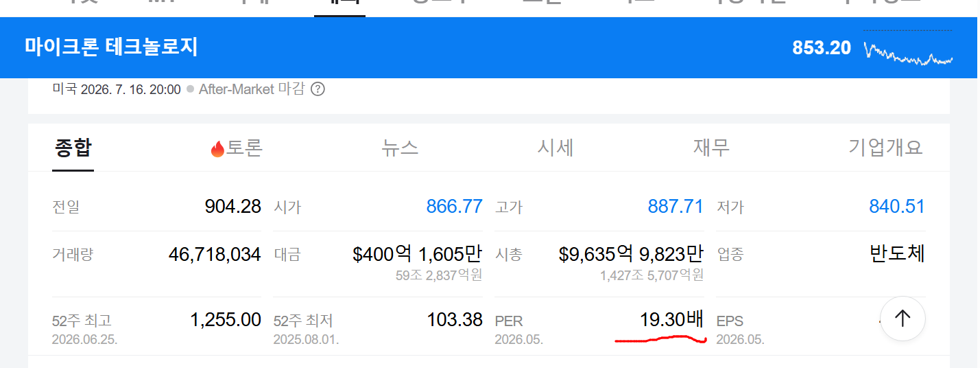980x368 pixels.
Task: Click the EPS label
Action: click(730, 321)
